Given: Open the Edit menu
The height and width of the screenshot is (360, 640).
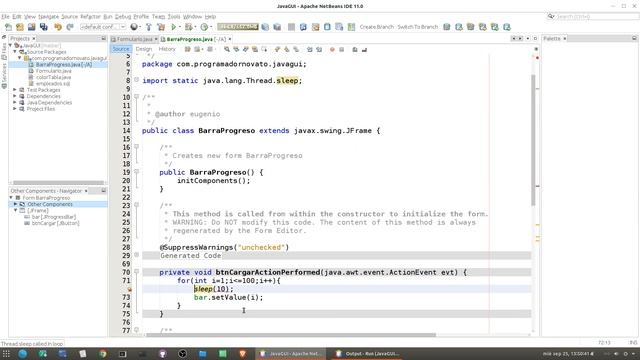Looking at the screenshot, I should tap(17, 17).
